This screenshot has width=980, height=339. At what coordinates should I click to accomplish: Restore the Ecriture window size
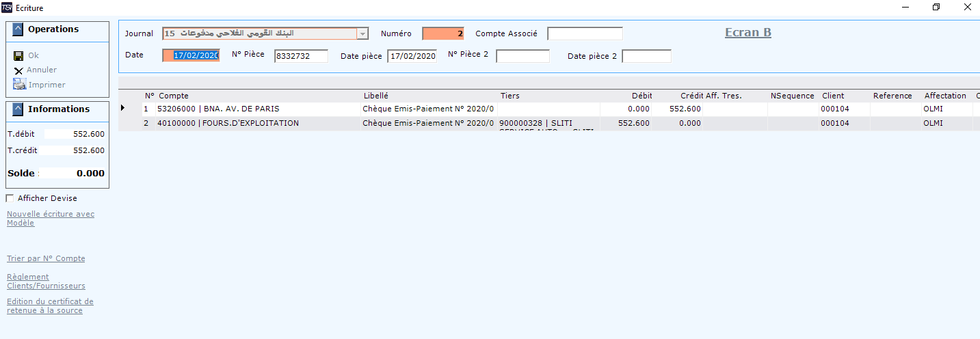[x=936, y=7]
